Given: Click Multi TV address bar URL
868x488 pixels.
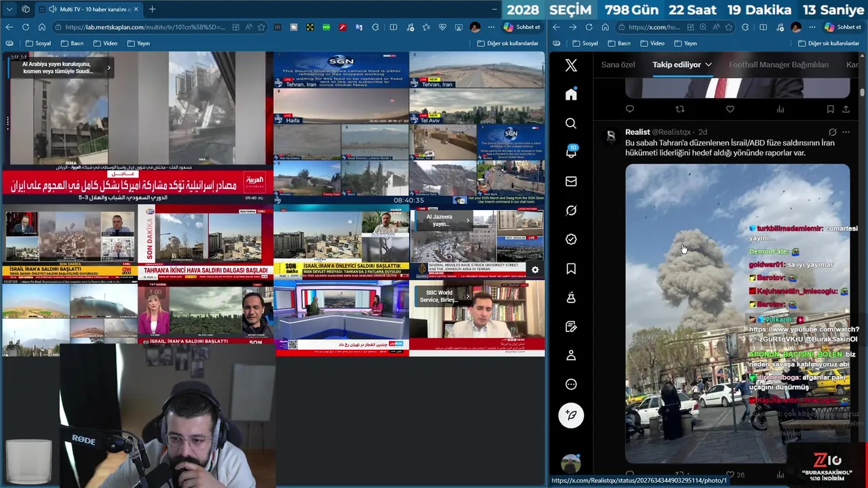Looking at the screenshot, I should [x=146, y=27].
